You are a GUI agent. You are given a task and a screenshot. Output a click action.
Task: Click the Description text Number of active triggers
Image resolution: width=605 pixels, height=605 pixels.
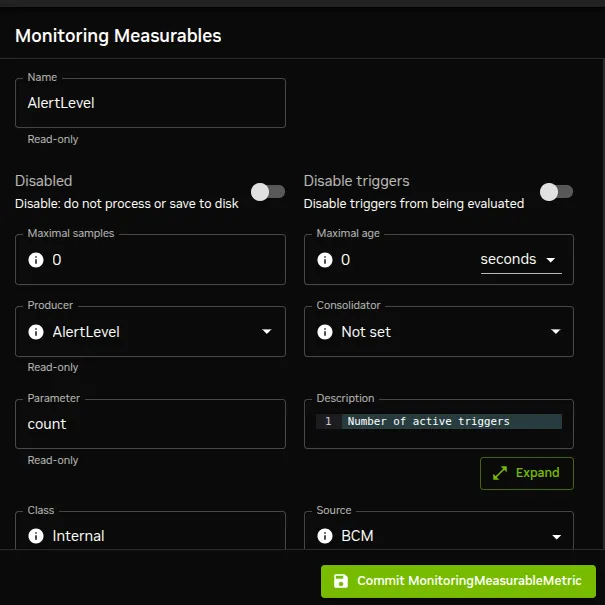coord(428,421)
